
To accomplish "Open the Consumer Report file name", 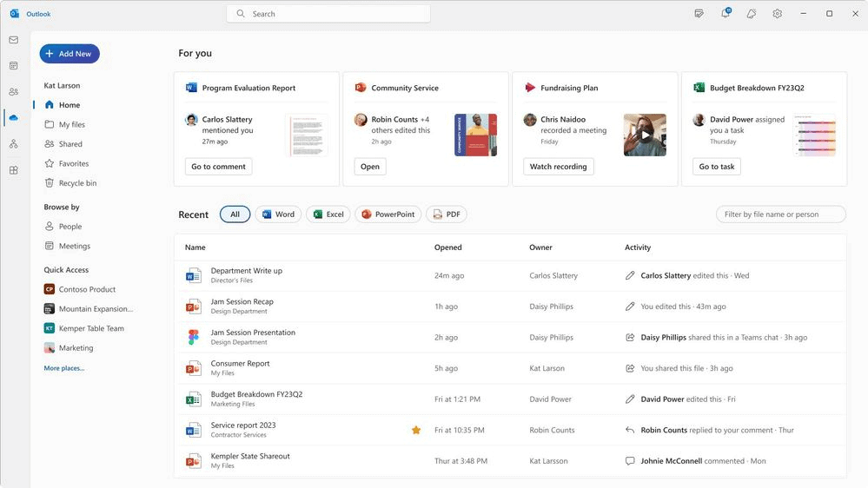I will [x=241, y=364].
